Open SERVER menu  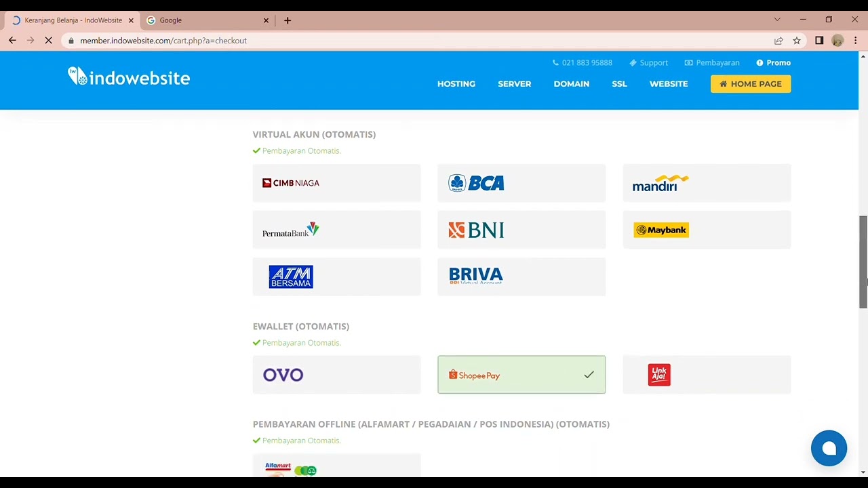pos(515,84)
